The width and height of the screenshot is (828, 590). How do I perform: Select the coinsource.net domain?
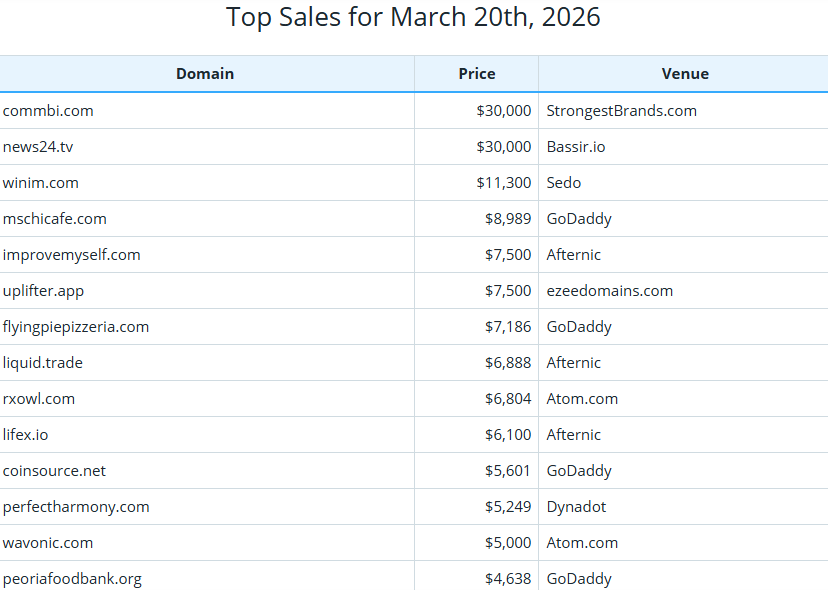pyautogui.click(x=54, y=470)
